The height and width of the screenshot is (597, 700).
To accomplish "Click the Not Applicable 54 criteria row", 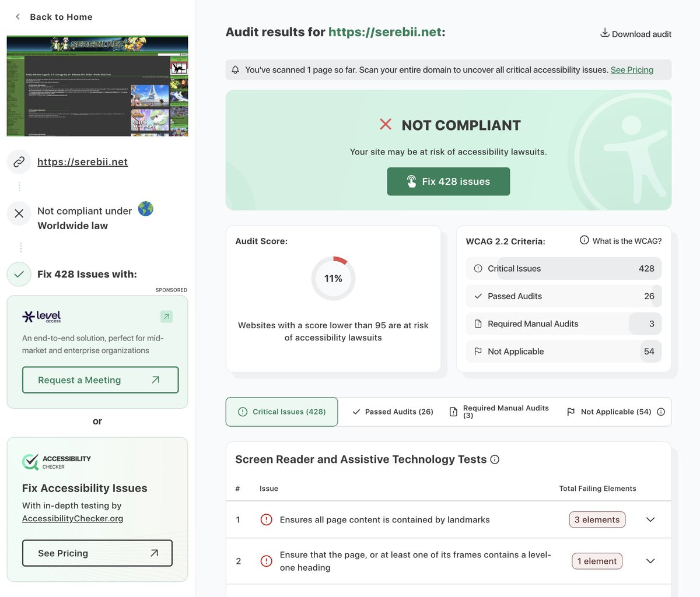I will click(x=563, y=352).
